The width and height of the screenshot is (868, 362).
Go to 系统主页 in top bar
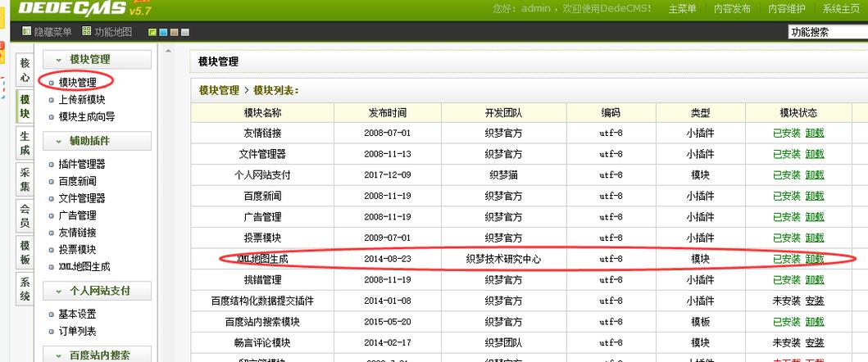(x=840, y=9)
